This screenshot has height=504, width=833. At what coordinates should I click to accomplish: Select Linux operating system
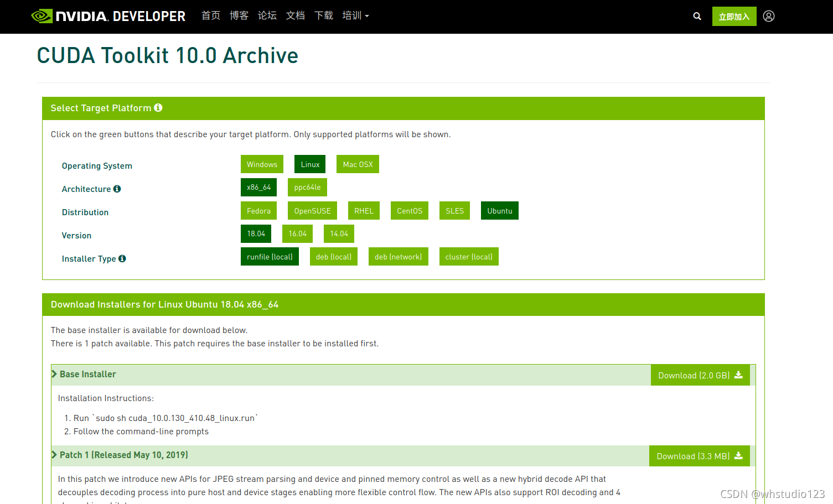click(x=310, y=164)
